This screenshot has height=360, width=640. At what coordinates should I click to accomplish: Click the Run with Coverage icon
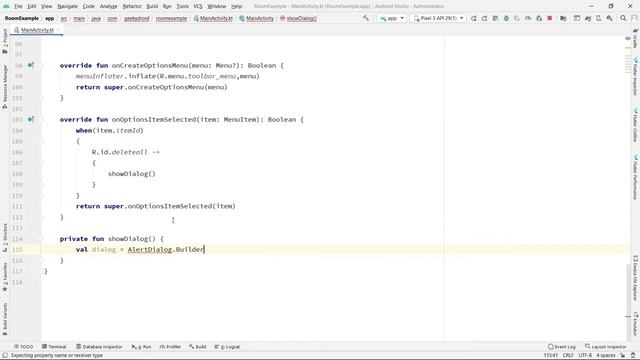point(517,18)
